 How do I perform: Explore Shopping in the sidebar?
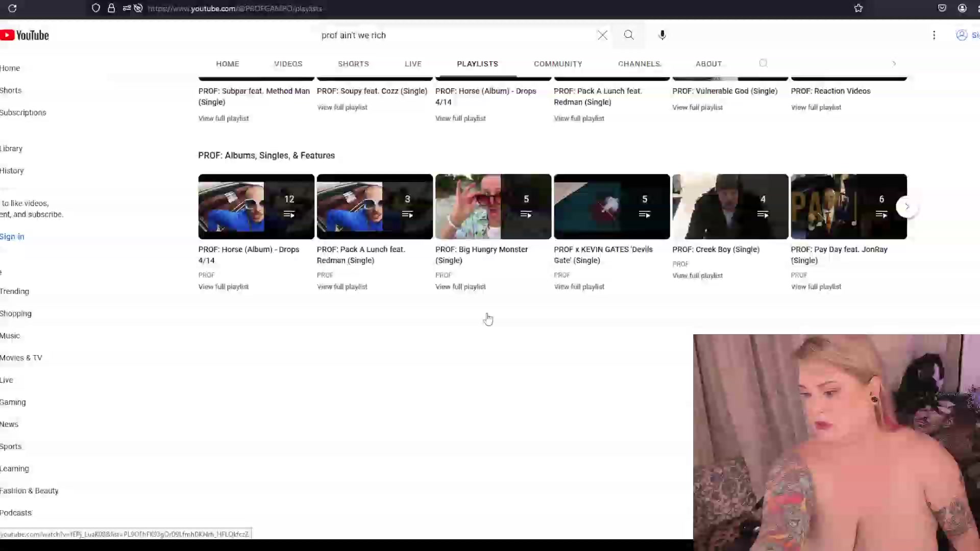[x=16, y=314]
